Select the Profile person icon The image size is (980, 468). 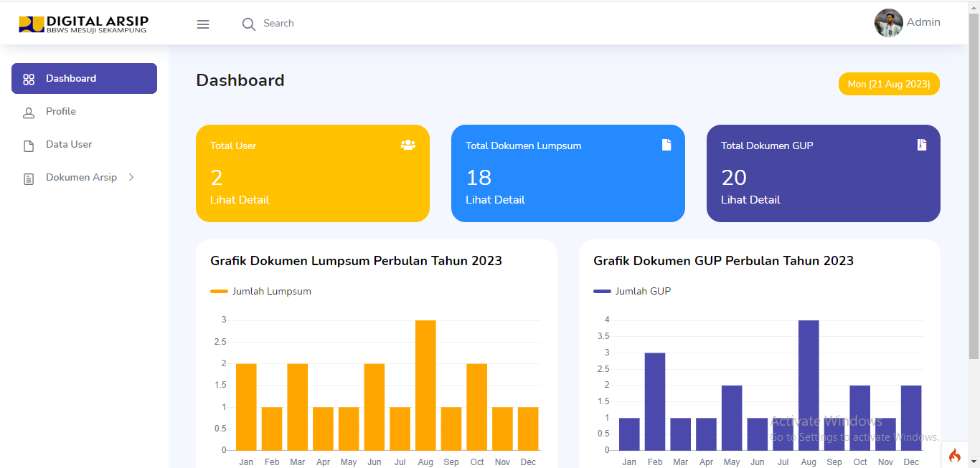point(29,112)
